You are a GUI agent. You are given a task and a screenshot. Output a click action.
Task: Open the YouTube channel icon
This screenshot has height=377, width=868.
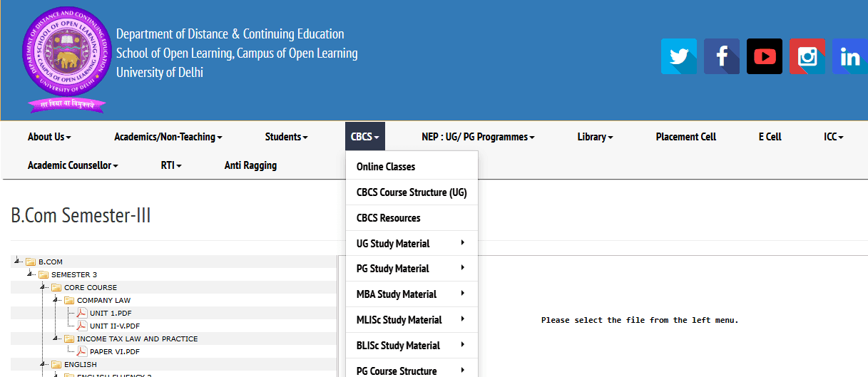click(x=764, y=56)
